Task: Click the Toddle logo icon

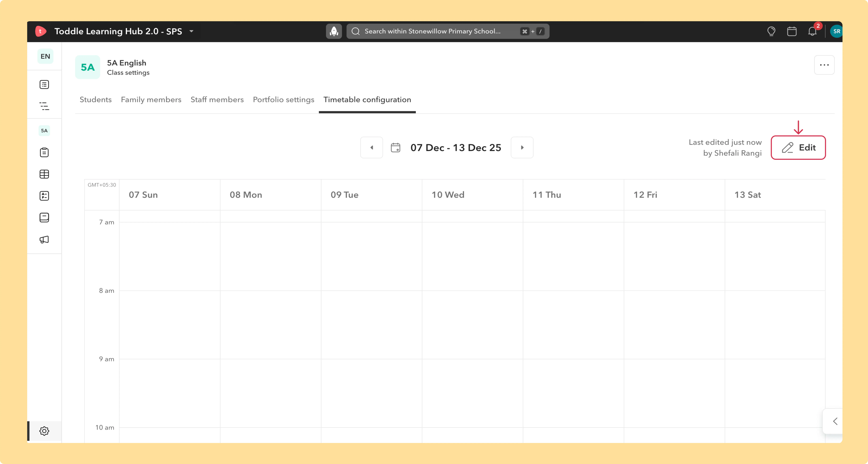Action: (x=40, y=31)
